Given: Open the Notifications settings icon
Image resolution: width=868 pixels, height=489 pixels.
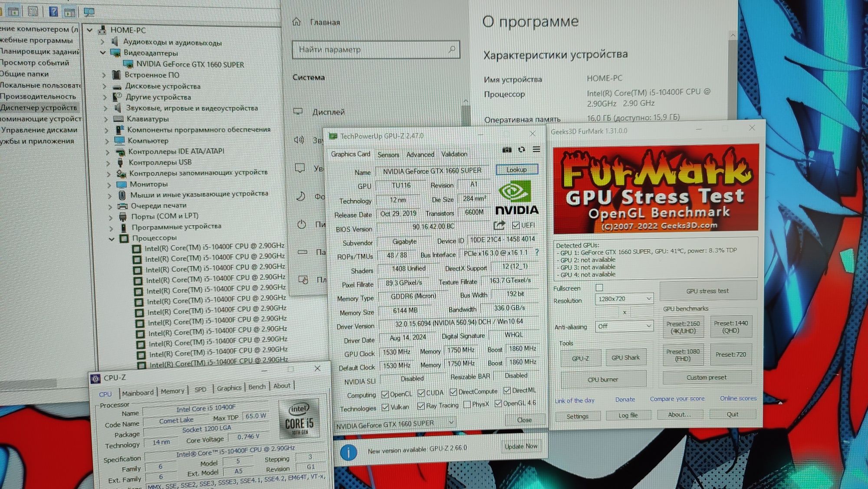Looking at the screenshot, I should [x=300, y=168].
